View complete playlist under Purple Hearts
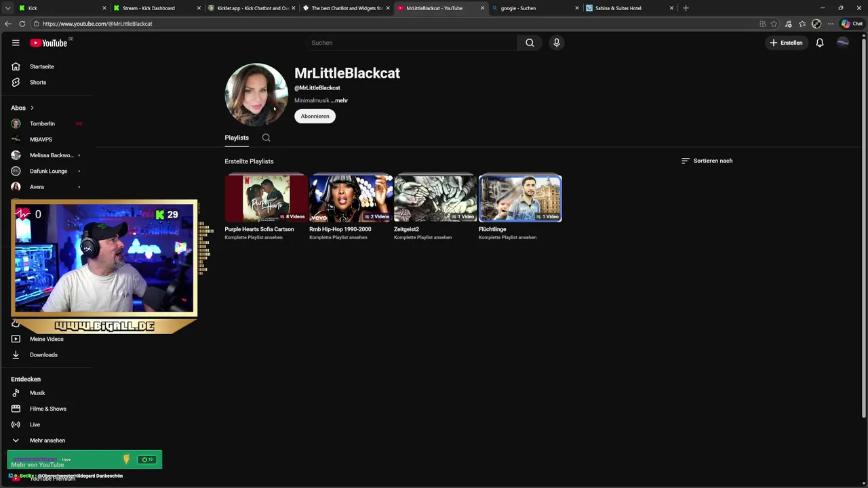Screen dimensions: 868x488 tap(254, 237)
